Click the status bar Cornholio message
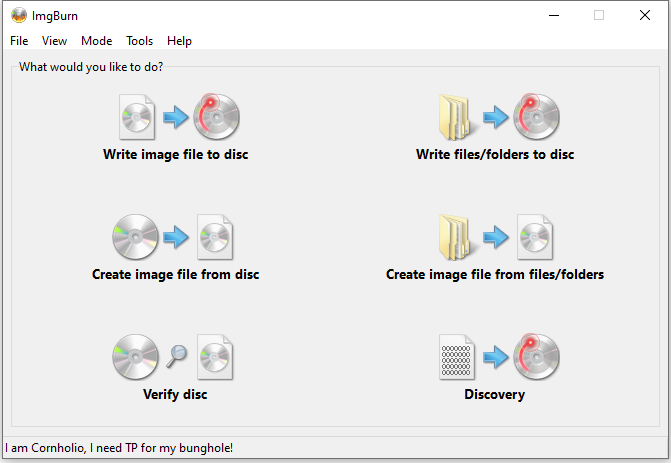 pyautogui.click(x=119, y=448)
